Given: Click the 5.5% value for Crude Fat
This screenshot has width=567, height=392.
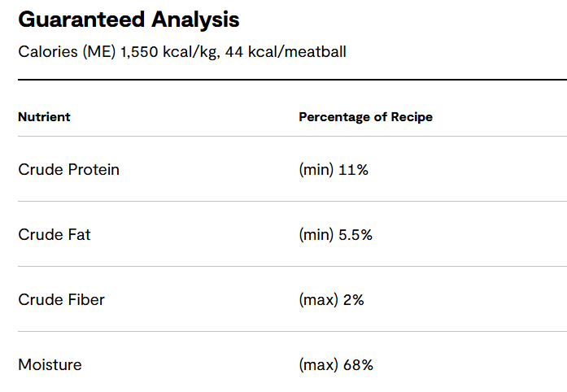Looking at the screenshot, I should (x=355, y=235).
